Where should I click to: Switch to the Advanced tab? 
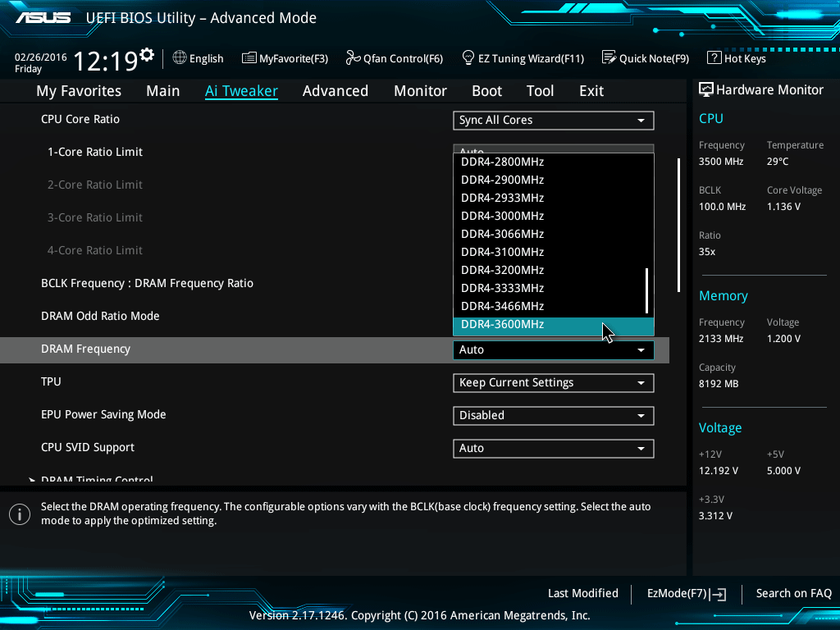click(336, 91)
